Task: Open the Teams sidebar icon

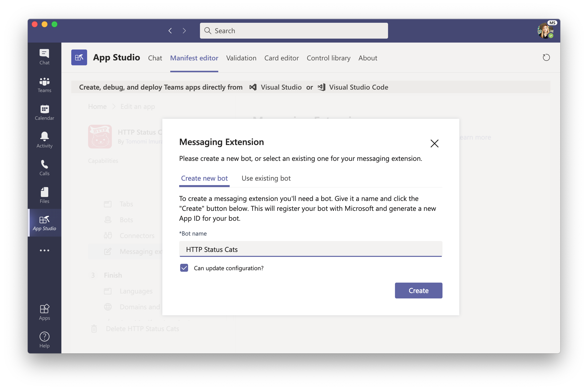Action: 44,84
